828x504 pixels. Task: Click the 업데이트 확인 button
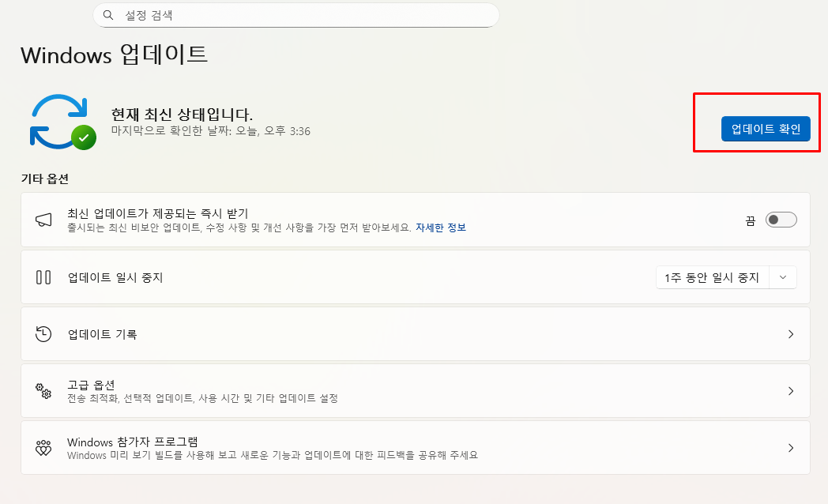(x=766, y=129)
